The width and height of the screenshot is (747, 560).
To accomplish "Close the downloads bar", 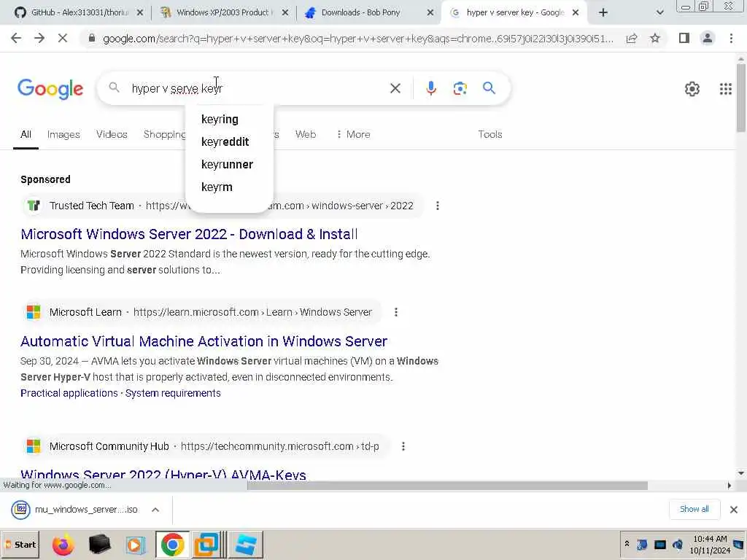I will point(734,510).
